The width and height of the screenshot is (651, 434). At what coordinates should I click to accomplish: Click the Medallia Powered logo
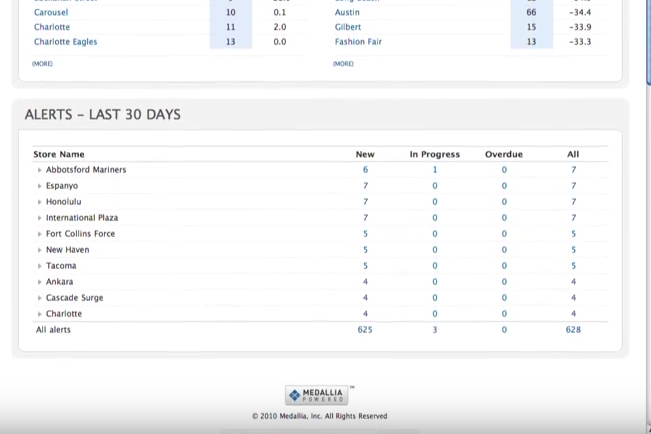pos(317,396)
